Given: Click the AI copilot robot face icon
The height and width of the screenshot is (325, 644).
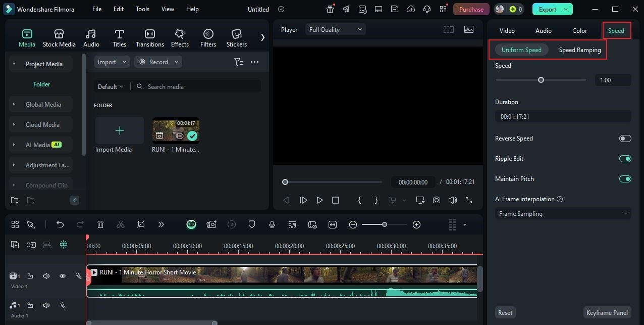Looking at the screenshot, I should [x=191, y=224].
